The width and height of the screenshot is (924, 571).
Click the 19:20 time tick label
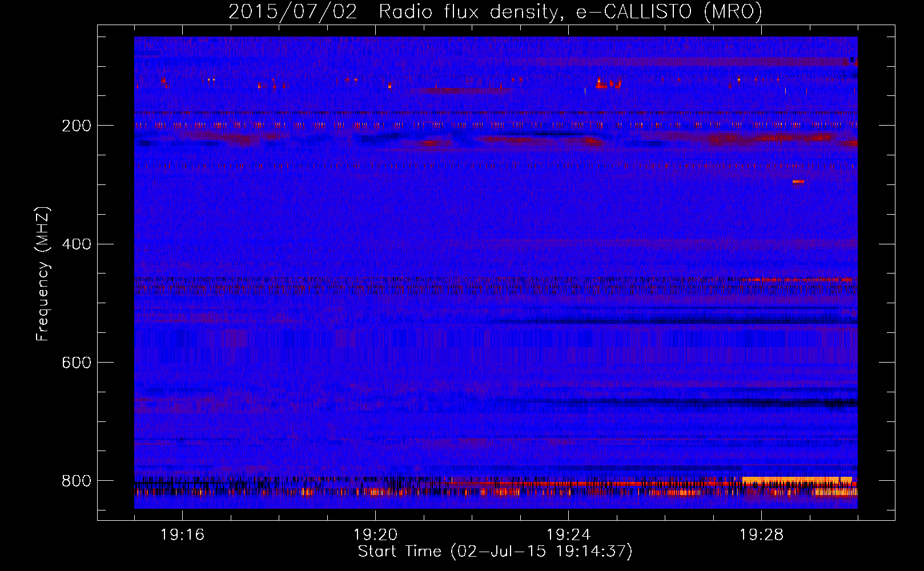click(x=375, y=535)
